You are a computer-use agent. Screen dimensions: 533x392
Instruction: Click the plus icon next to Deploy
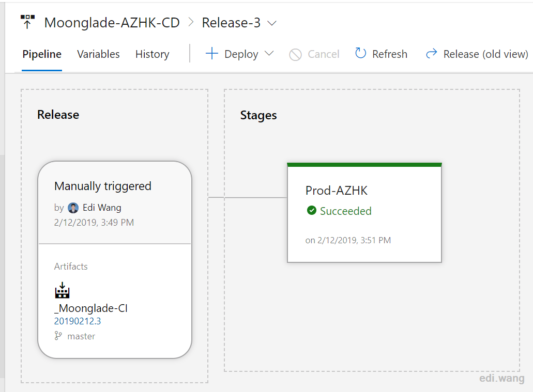pyautogui.click(x=212, y=54)
